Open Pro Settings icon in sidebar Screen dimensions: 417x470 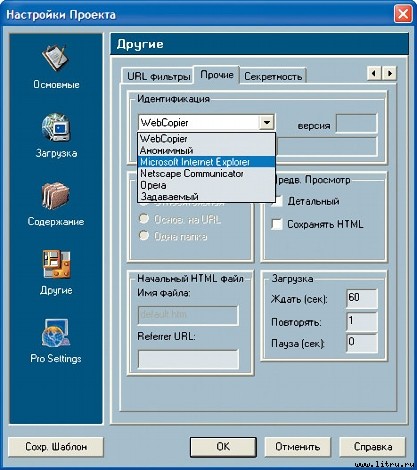pos(55,333)
